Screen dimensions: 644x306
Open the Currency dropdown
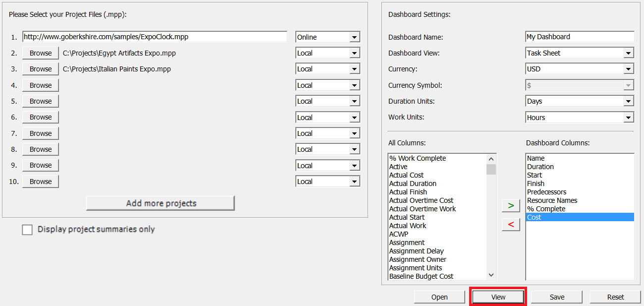628,68
